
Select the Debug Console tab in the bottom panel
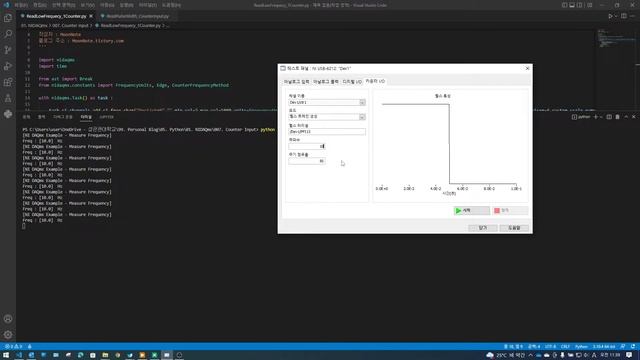pyautogui.click(x=62, y=117)
